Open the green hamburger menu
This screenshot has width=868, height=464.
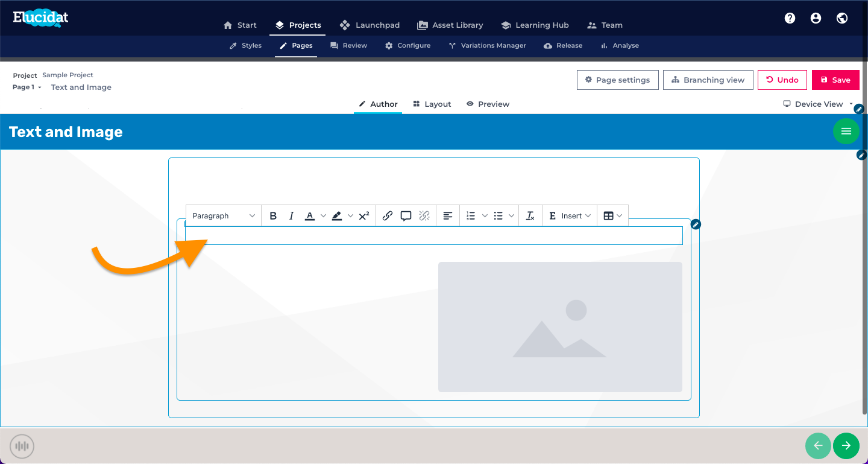846,131
